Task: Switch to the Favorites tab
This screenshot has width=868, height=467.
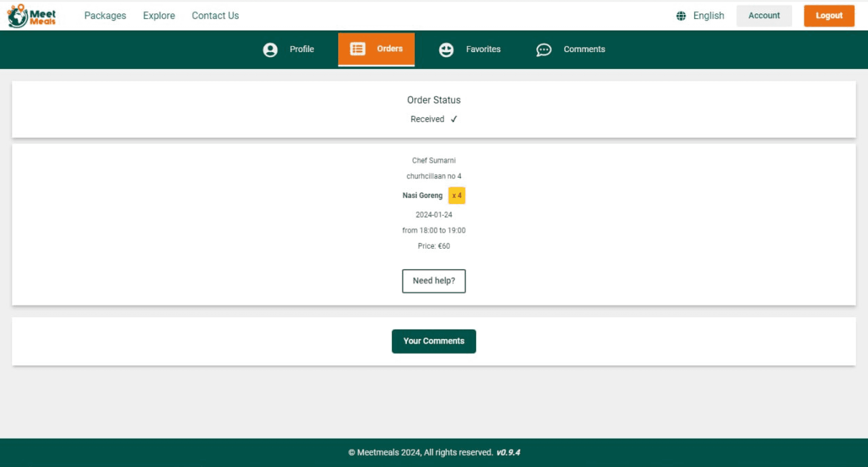Action: pyautogui.click(x=483, y=49)
